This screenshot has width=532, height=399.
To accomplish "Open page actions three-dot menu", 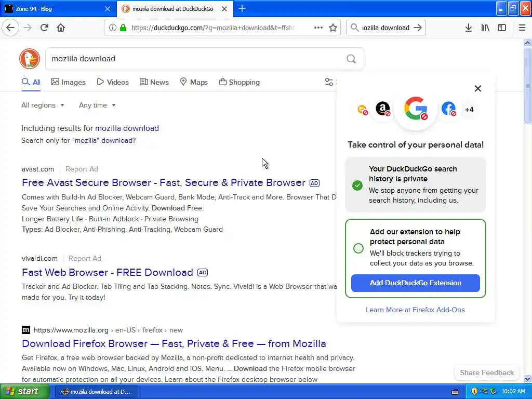I will tap(318, 28).
